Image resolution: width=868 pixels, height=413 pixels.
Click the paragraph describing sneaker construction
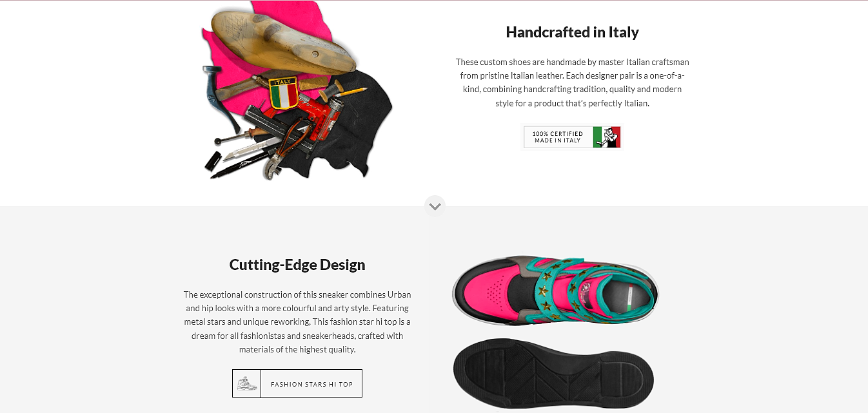click(x=297, y=322)
